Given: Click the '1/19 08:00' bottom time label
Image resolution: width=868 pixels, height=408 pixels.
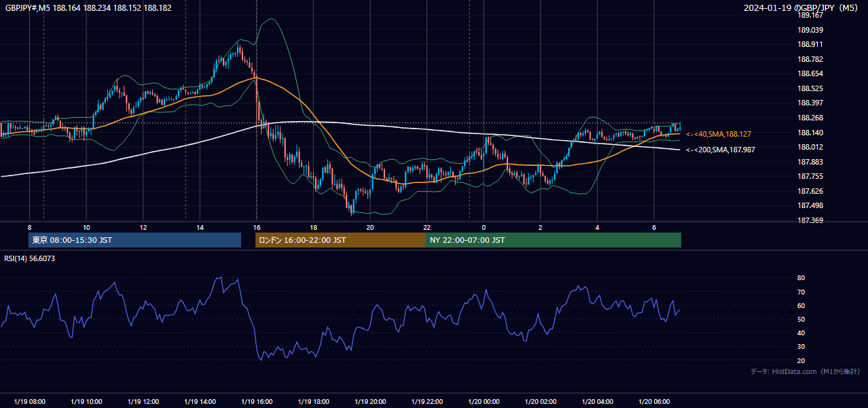Looking at the screenshot, I should click(x=29, y=402).
